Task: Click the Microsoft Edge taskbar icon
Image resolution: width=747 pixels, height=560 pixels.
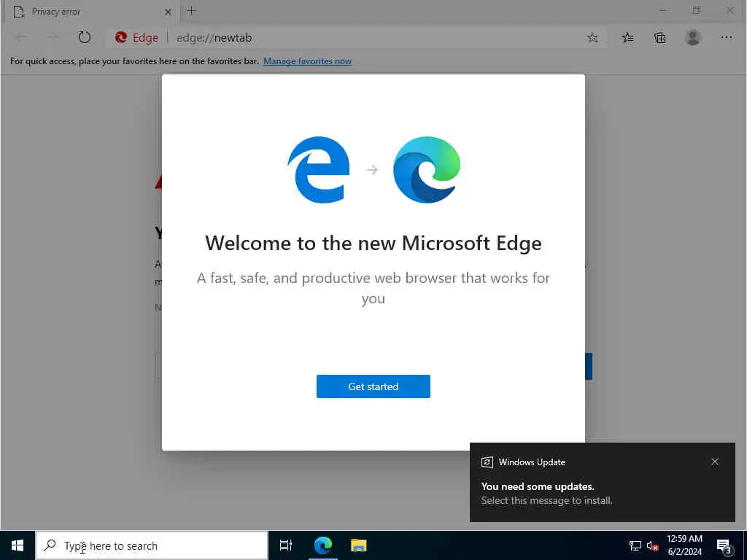Action: pos(323,545)
